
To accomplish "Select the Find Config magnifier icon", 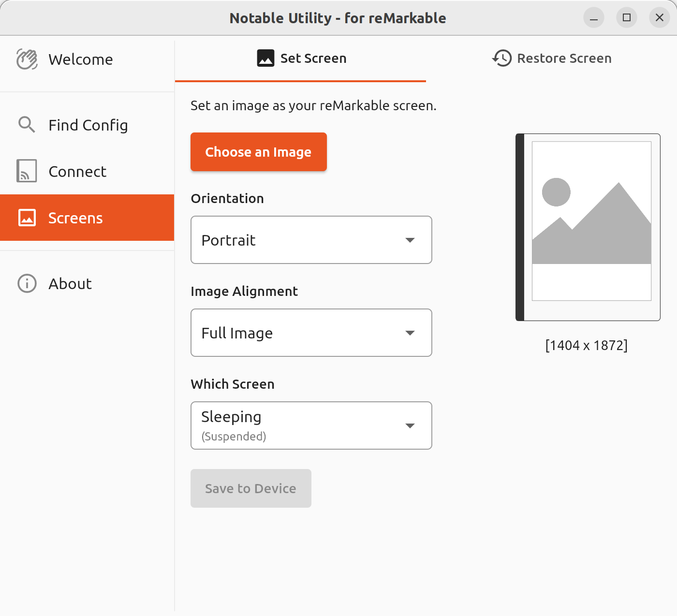I will coord(27,125).
